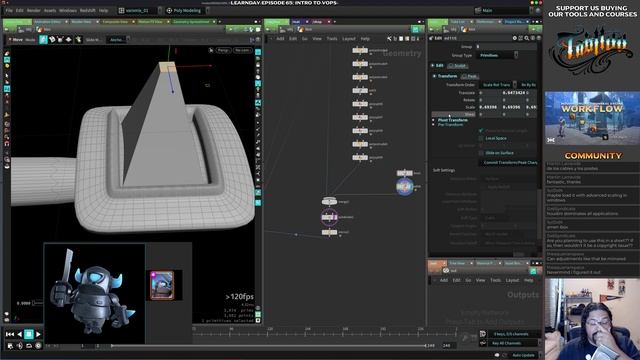The width and height of the screenshot is (640, 360).
Task: Select the topmost polyextrude node
Action: click(360, 51)
